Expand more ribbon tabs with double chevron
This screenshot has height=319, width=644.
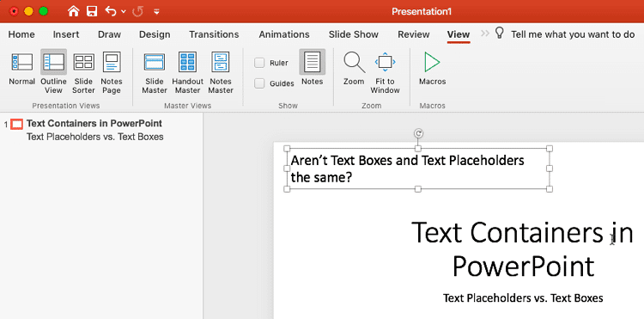[x=485, y=34]
